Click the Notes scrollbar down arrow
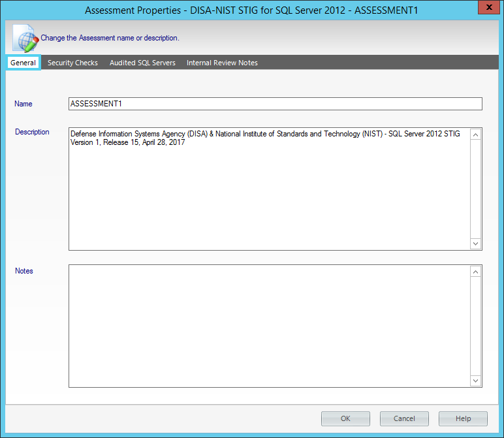This screenshot has height=438, width=504. 475,381
